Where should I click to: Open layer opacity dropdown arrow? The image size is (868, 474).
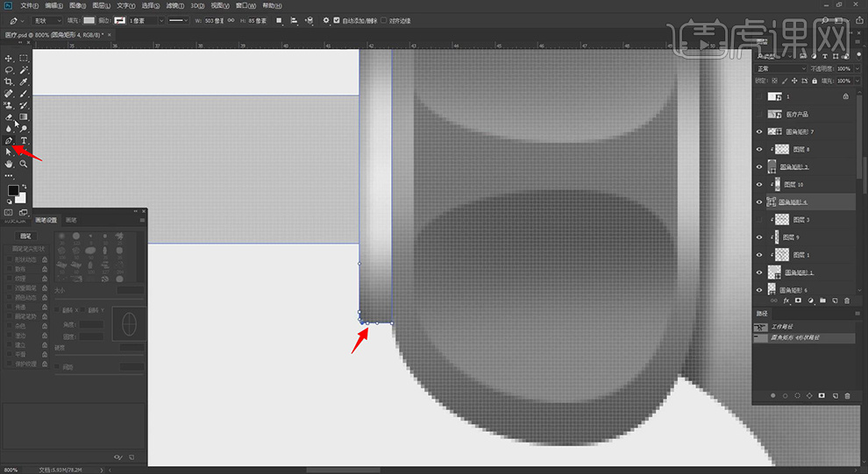click(857, 68)
